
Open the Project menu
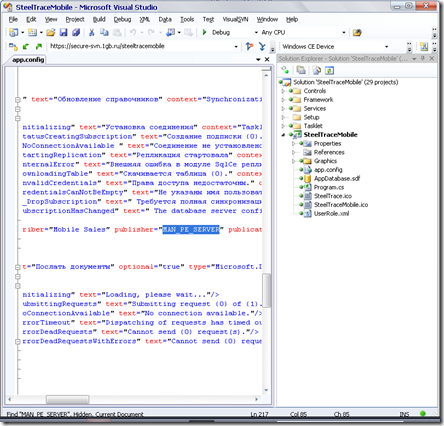(x=75, y=19)
